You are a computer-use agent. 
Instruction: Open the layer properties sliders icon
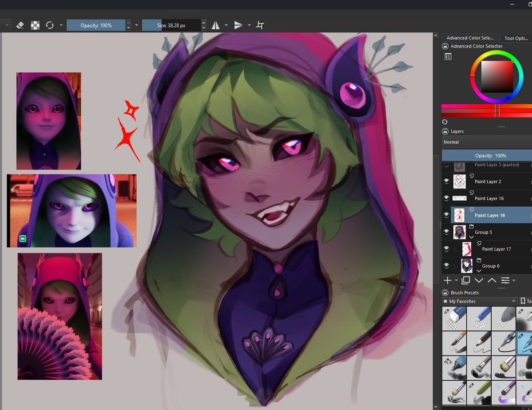505,280
